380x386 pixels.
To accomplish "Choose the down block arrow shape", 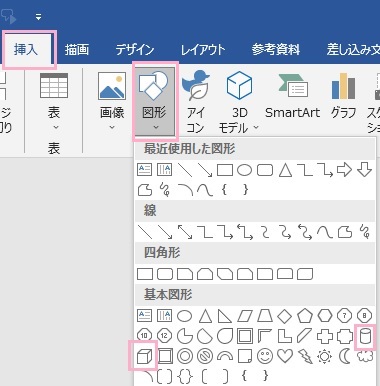I will click(x=364, y=170).
